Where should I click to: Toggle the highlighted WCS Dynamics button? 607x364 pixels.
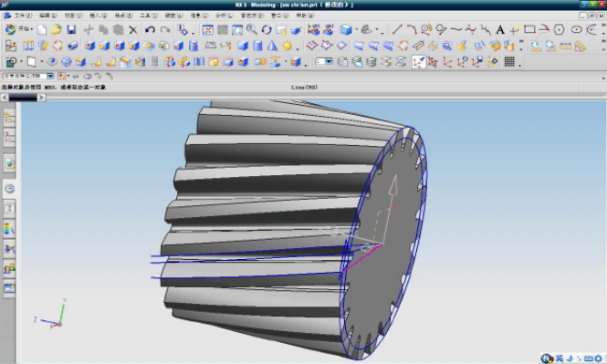coord(418,62)
